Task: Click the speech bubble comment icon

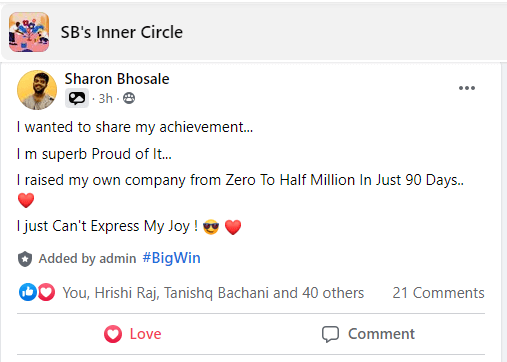Action: (330, 334)
